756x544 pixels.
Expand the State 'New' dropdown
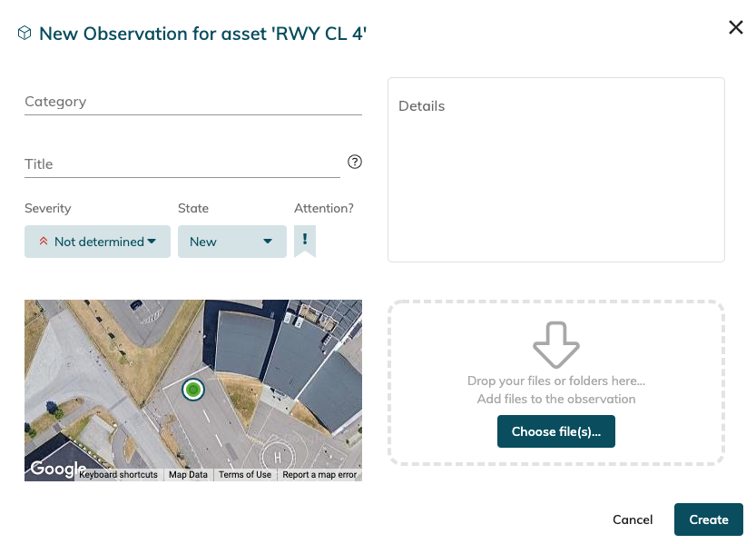pyautogui.click(x=231, y=242)
